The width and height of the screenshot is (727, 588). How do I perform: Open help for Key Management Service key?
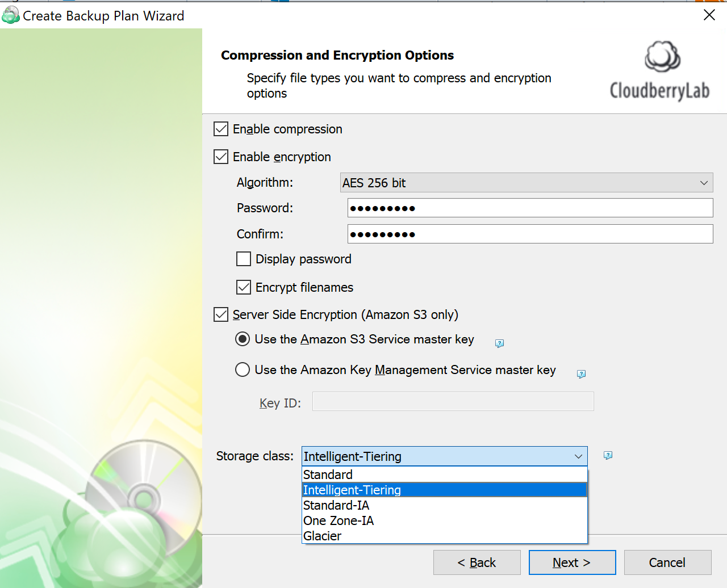pyautogui.click(x=581, y=373)
